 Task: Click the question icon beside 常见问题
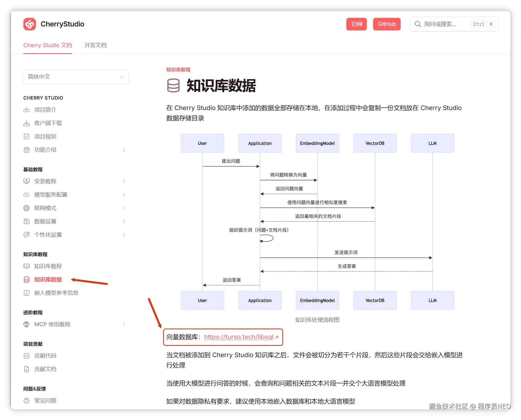pyautogui.click(x=26, y=401)
